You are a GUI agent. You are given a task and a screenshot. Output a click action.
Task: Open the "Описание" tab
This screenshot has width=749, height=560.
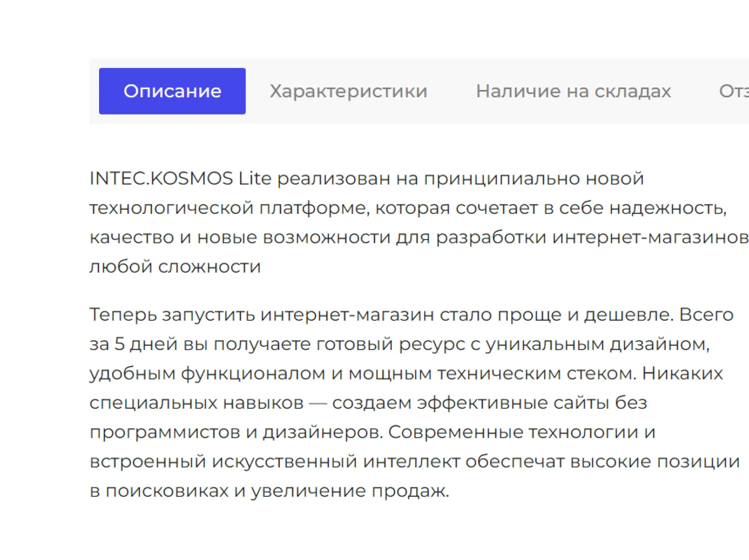(x=172, y=91)
